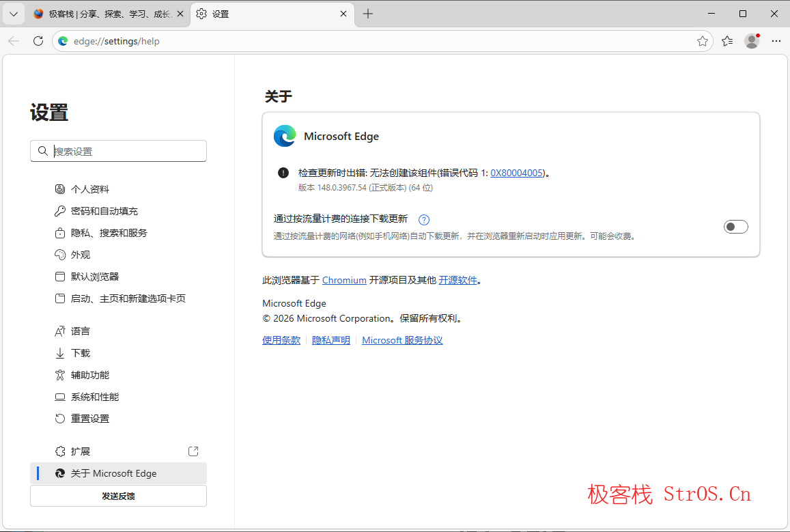This screenshot has height=532, width=790.
Task: Open 重置设置 reset settings
Action: [x=118, y=419]
